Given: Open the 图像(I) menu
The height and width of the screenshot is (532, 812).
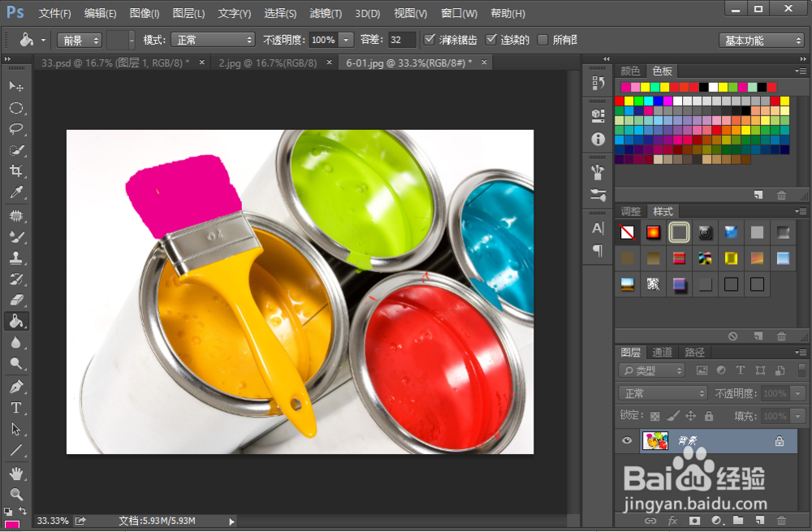Looking at the screenshot, I should coord(145,14).
